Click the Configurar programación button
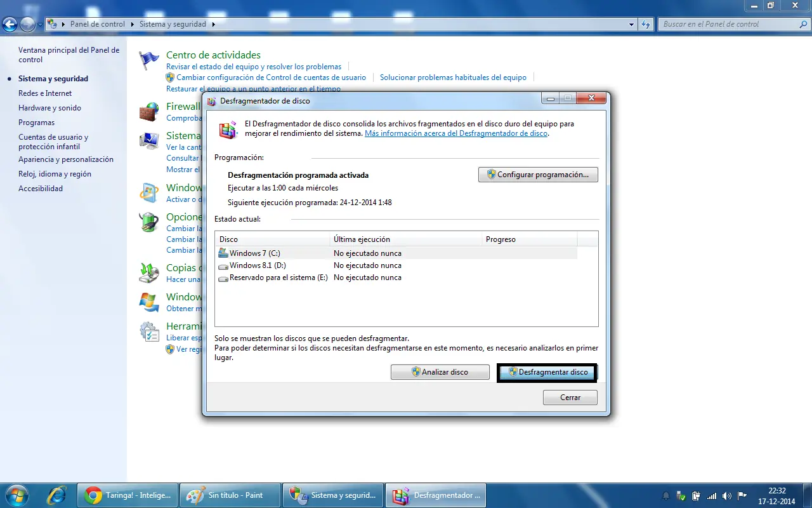The image size is (812, 508). click(538, 175)
